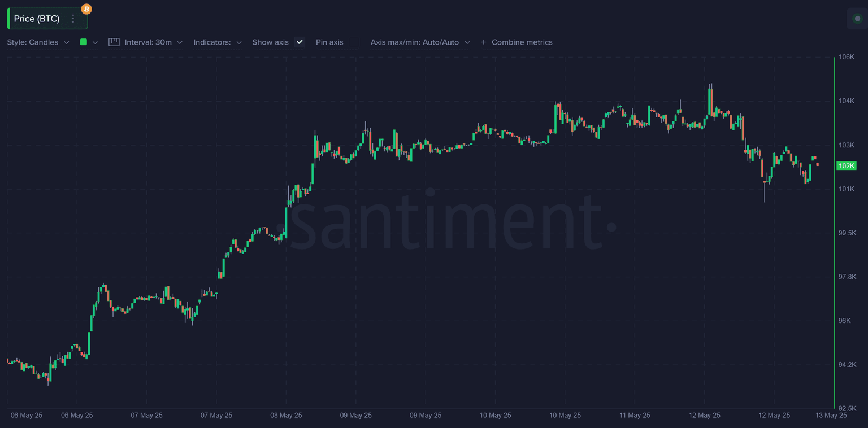
Task: Enable the Pin axis checkbox
Action: (354, 42)
